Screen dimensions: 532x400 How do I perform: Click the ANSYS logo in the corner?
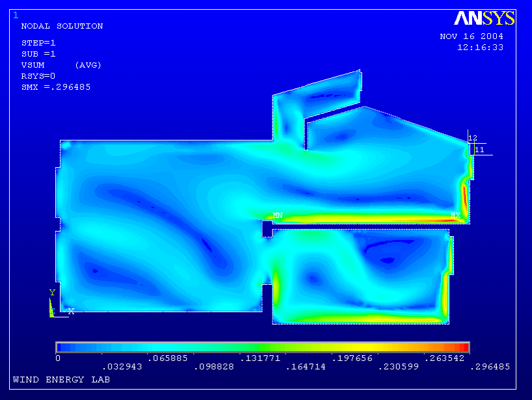click(x=485, y=18)
